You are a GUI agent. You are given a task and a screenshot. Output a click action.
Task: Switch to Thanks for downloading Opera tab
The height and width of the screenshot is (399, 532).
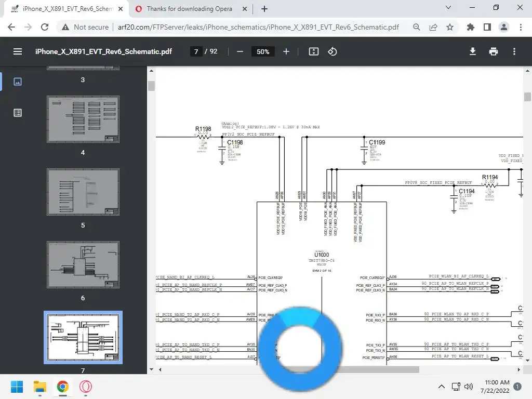(189, 9)
